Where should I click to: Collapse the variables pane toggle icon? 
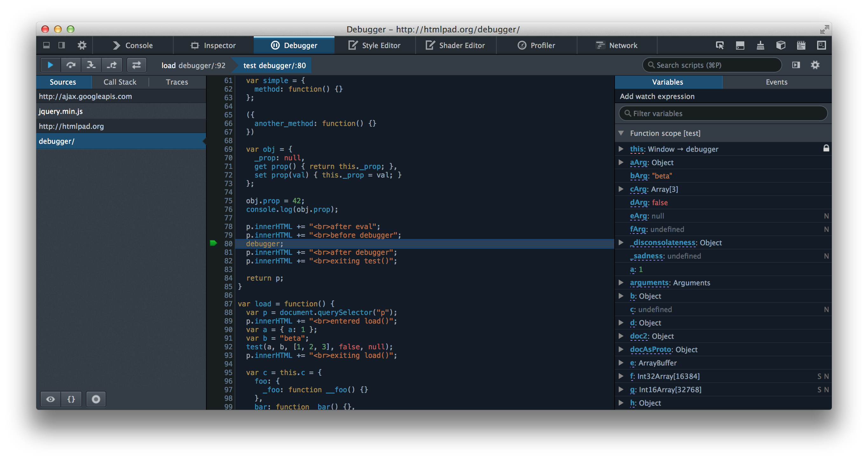click(796, 65)
